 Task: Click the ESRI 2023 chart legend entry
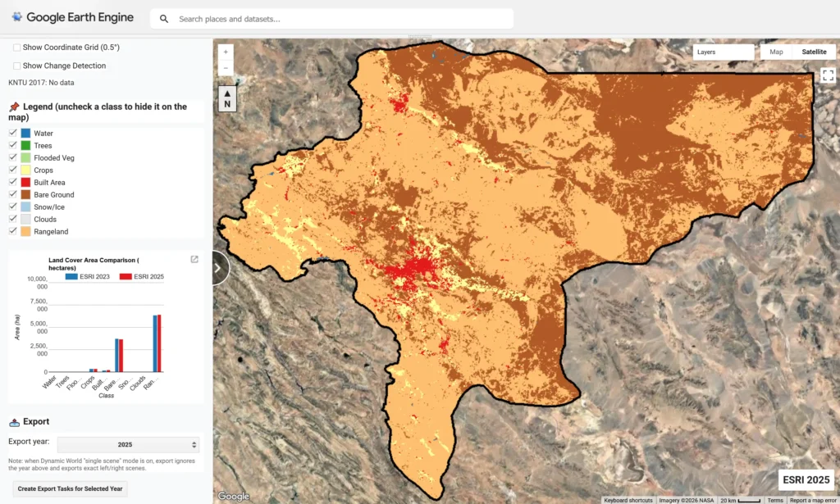click(x=87, y=277)
